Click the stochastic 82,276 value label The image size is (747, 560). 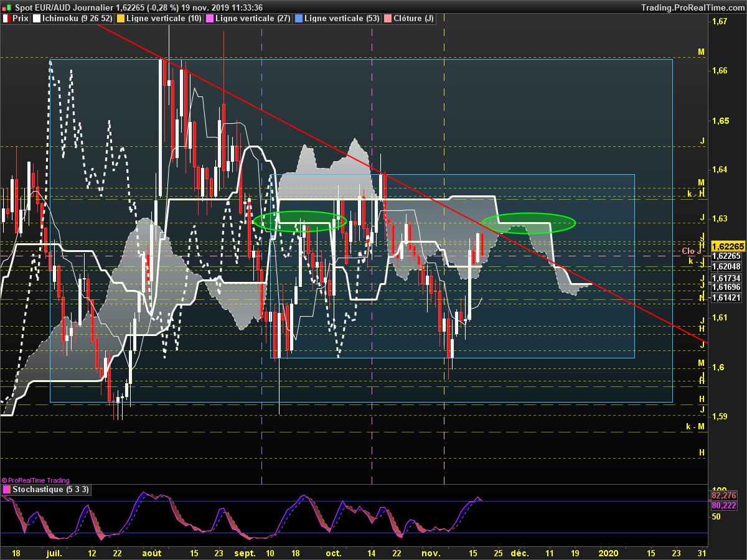tap(723, 496)
